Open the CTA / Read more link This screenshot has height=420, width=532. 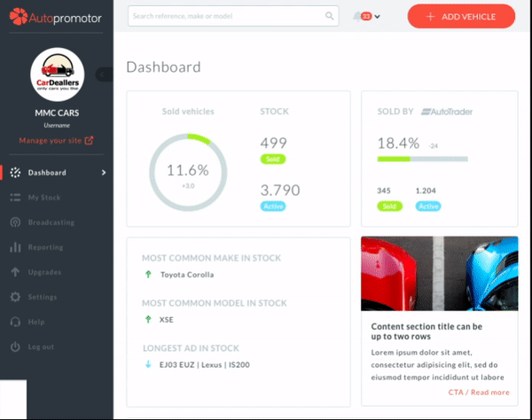[478, 393]
